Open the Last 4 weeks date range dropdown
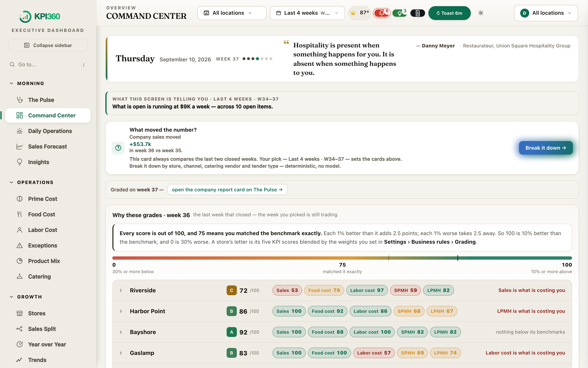Viewport: 588px width, 368px height. (307, 13)
